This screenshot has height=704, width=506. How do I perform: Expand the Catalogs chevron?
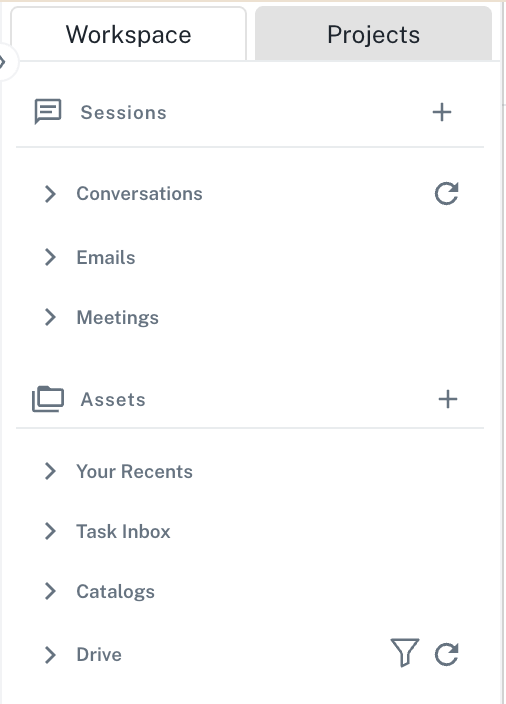click(51, 591)
